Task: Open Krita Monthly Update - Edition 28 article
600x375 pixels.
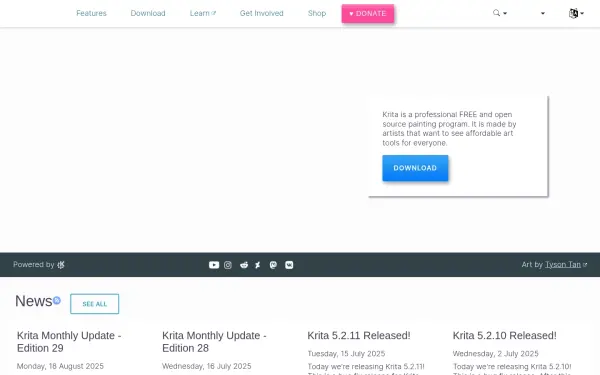Action: tap(214, 342)
